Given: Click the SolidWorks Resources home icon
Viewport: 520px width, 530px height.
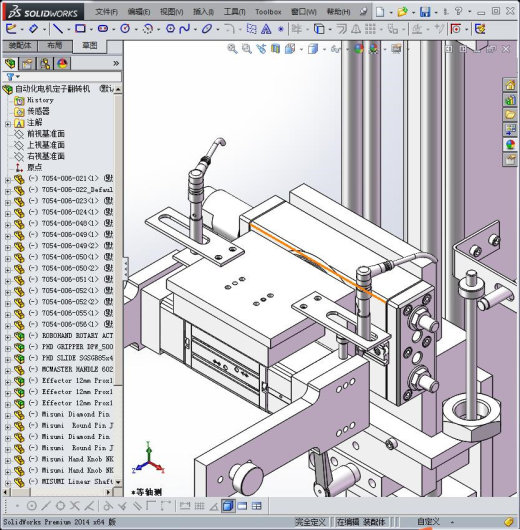Looking at the screenshot, I should 510,85.
